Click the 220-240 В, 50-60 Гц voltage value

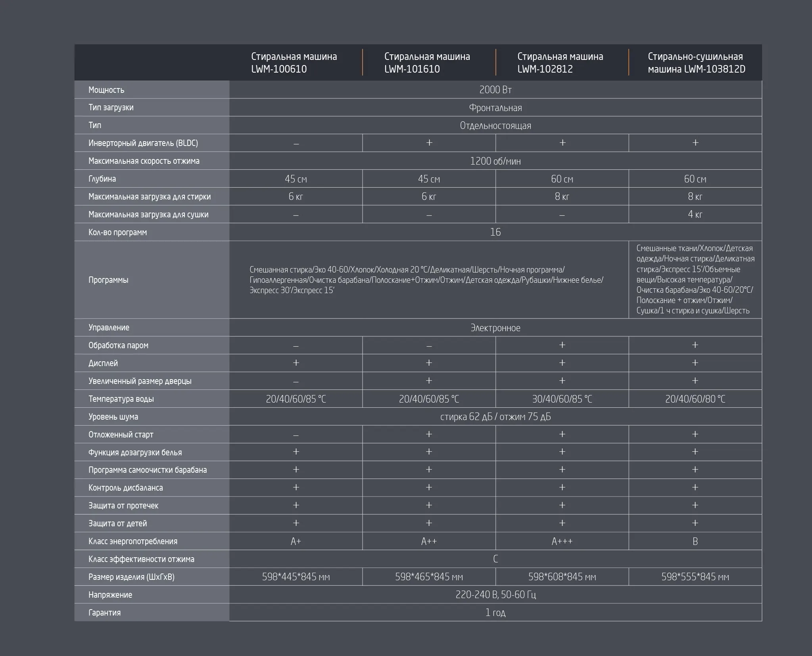[x=495, y=595]
